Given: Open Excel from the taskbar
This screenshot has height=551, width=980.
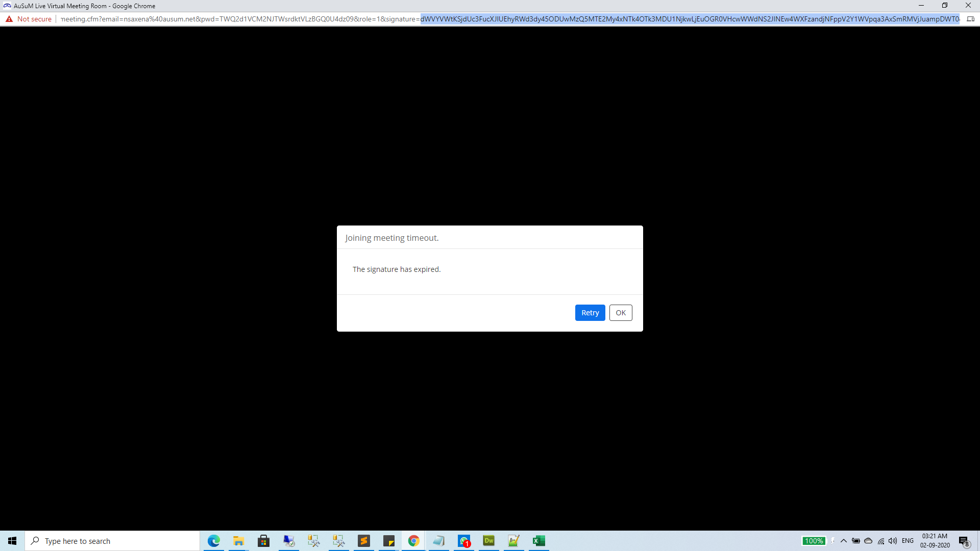Looking at the screenshot, I should (x=538, y=541).
